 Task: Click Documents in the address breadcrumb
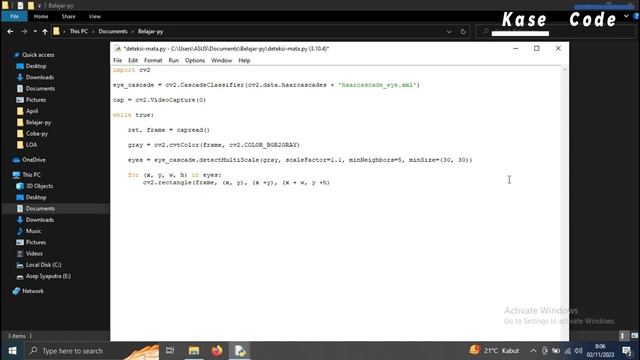click(113, 31)
